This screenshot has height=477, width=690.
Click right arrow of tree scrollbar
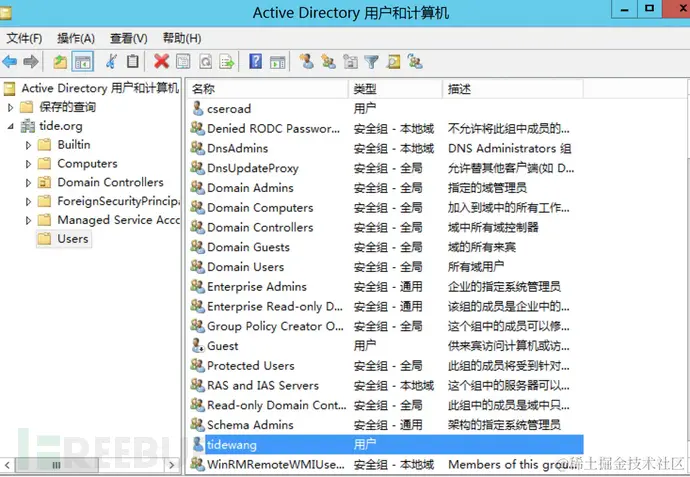click(172, 465)
